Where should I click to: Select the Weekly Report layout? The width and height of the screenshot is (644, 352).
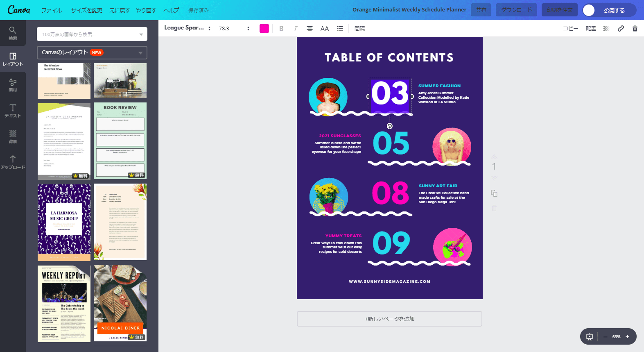point(64,304)
